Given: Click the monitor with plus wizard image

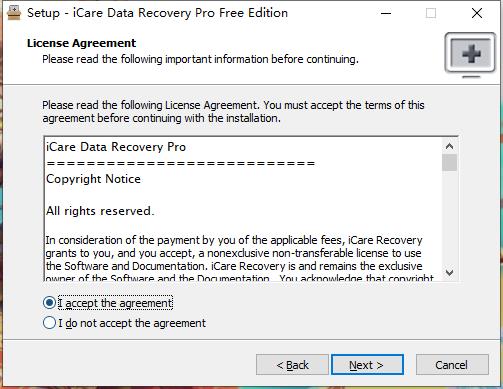Looking at the screenshot, I should 470,55.
